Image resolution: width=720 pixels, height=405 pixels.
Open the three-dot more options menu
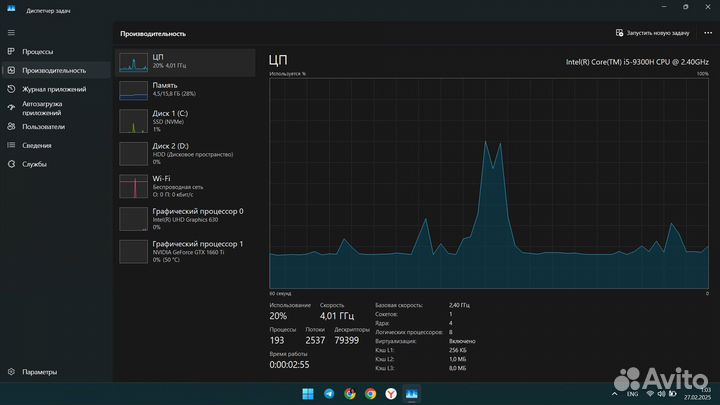(x=708, y=33)
